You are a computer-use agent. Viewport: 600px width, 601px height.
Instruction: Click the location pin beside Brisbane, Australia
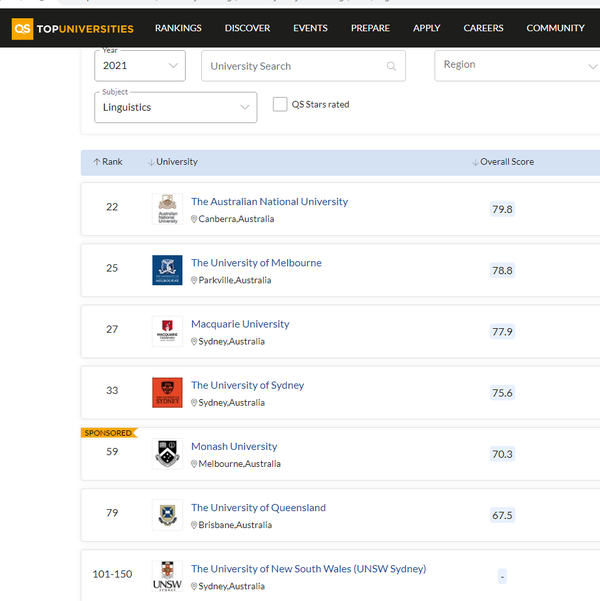pos(194,525)
